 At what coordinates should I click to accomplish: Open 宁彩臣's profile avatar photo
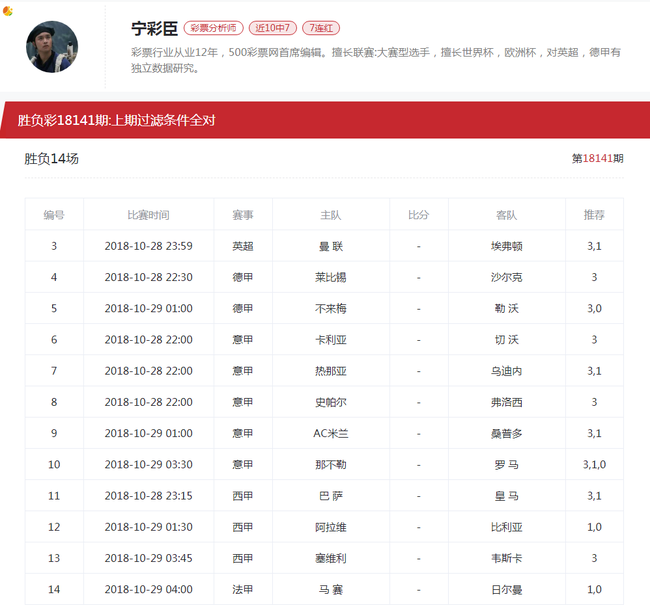[x=52, y=47]
